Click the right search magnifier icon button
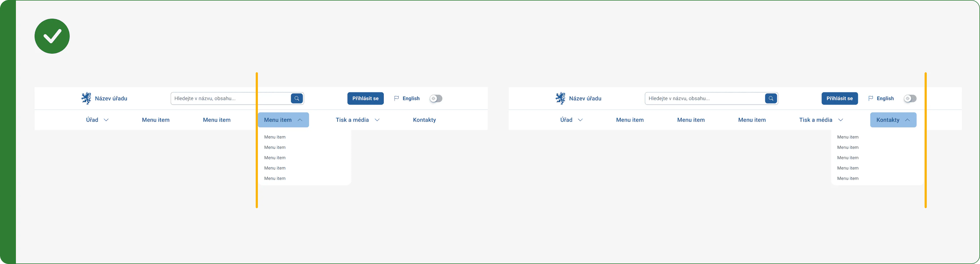This screenshot has height=264, width=980. (771, 98)
